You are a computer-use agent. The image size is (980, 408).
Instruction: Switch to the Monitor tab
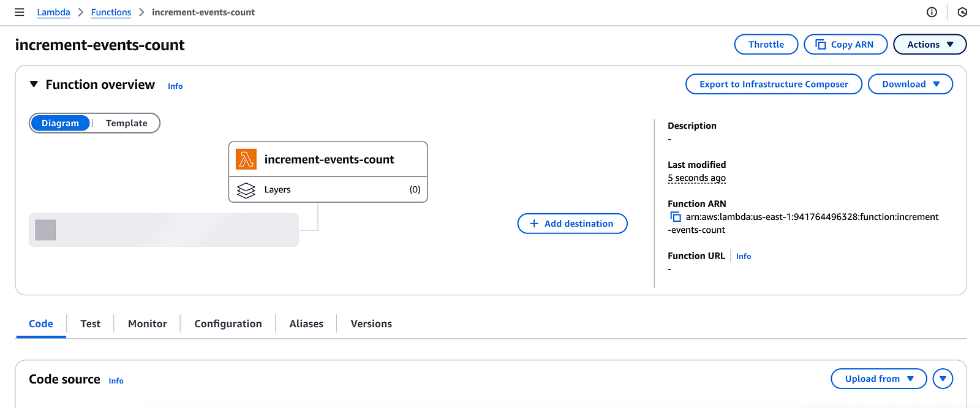pos(147,323)
